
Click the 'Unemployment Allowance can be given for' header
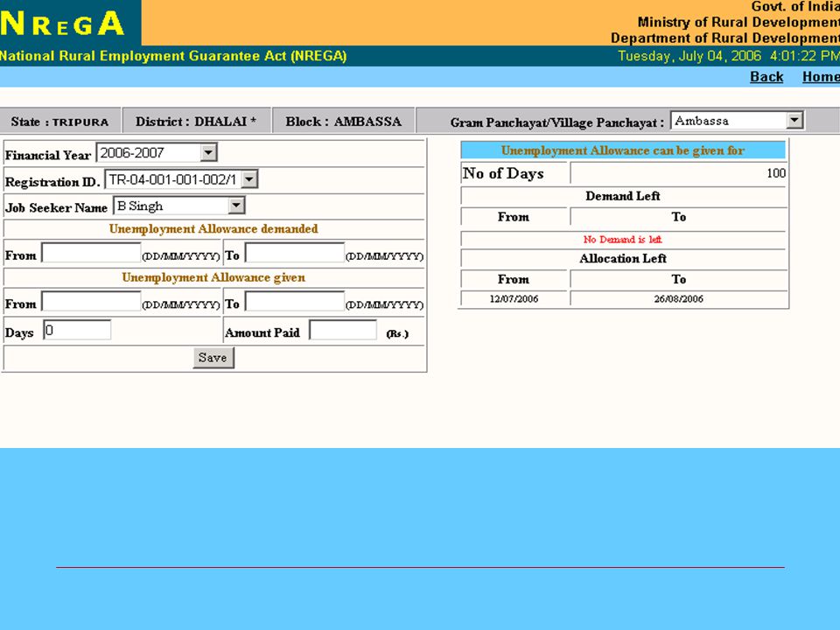pyautogui.click(x=622, y=150)
